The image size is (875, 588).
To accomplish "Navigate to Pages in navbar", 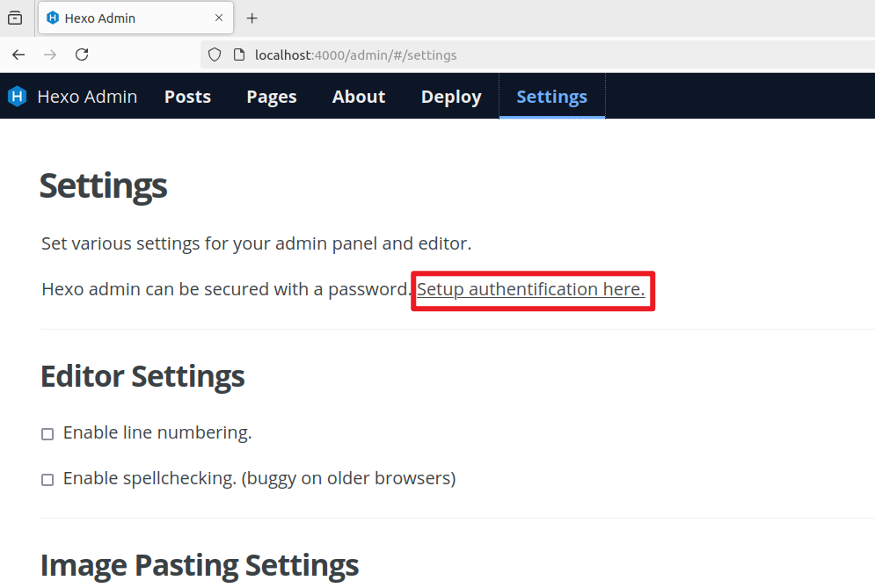I will click(x=271, y=97).
